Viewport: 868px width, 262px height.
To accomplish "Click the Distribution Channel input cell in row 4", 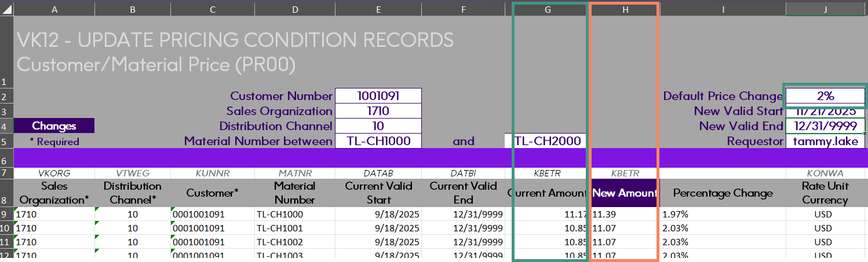I will point(378,126).
